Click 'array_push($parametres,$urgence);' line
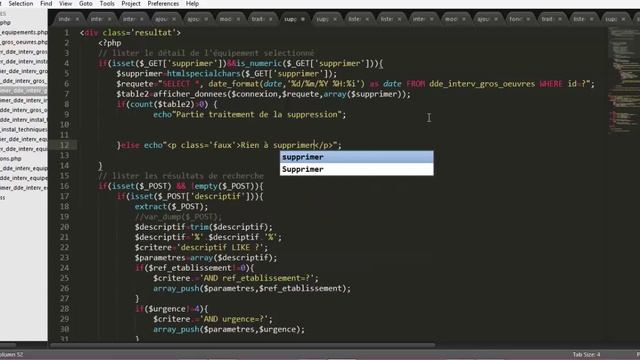The width and height of the screenshot is (640, 360). point(229,329)
